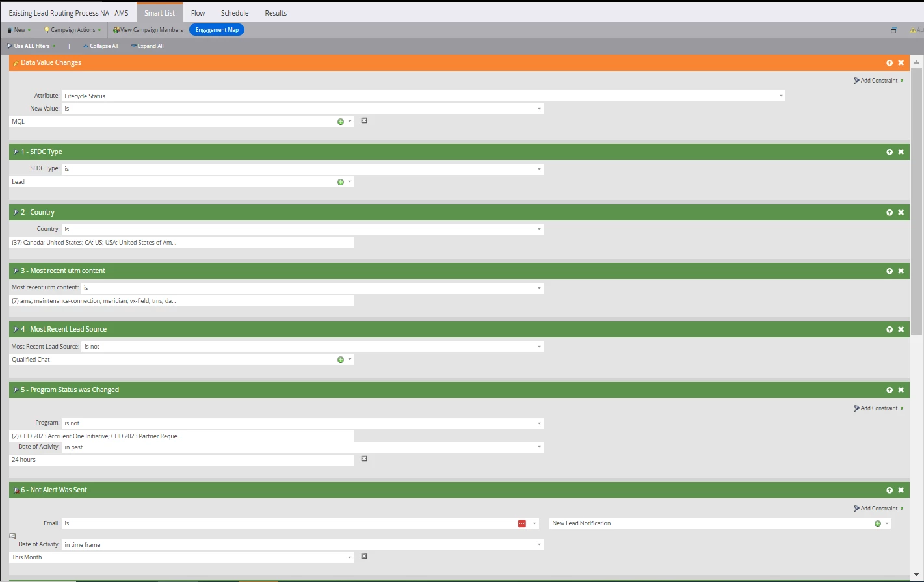
Task: Click the yellow warning icon at top right
Action: pos(913,30)
